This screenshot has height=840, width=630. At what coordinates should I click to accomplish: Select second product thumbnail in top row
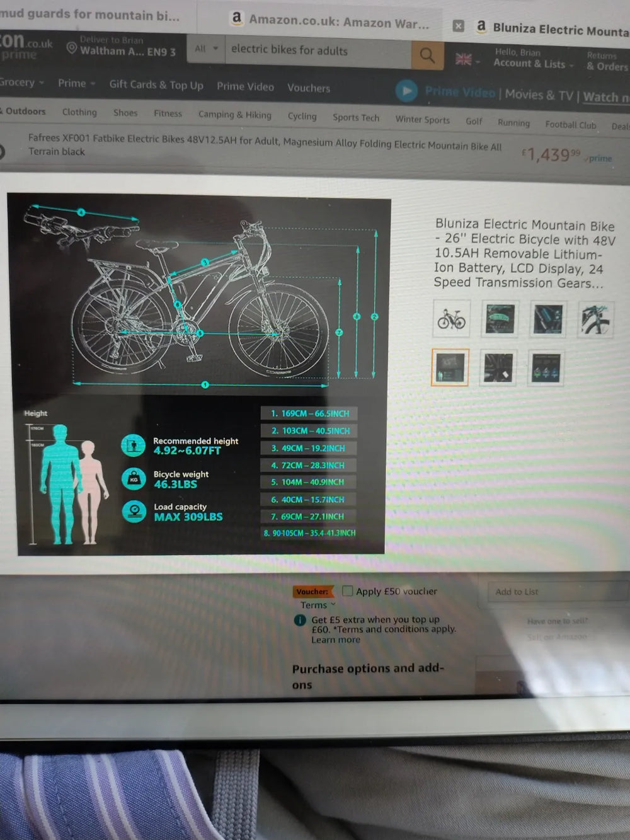coord(500,319)
